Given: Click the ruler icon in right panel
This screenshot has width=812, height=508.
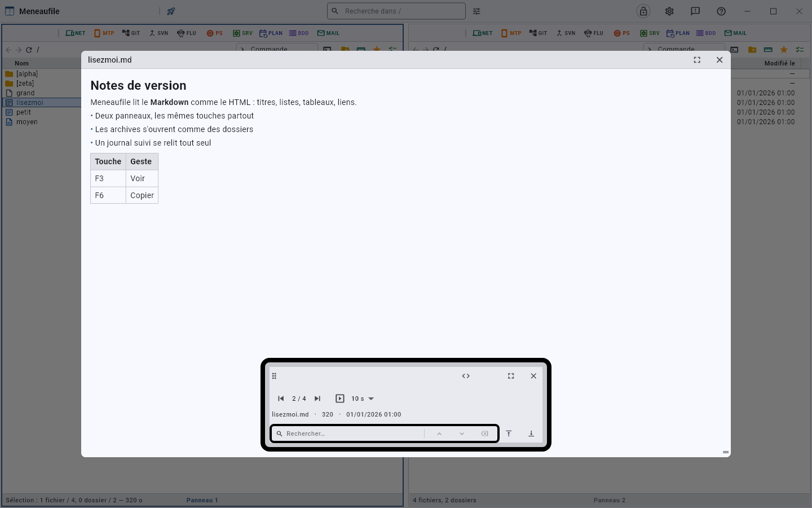Looking at the screenshot, I should pyautogui.click(x=768, y=50).
